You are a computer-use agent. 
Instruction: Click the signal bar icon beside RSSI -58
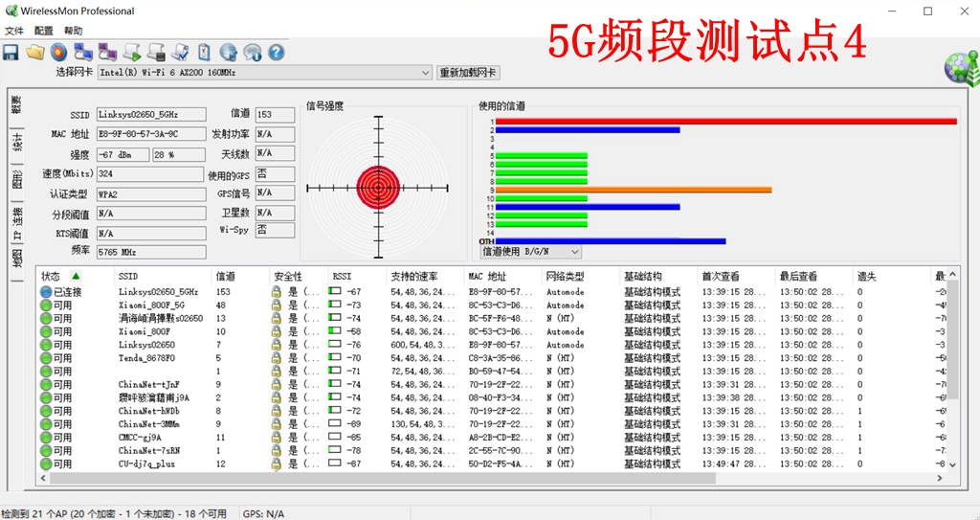(x=335, y=331)
